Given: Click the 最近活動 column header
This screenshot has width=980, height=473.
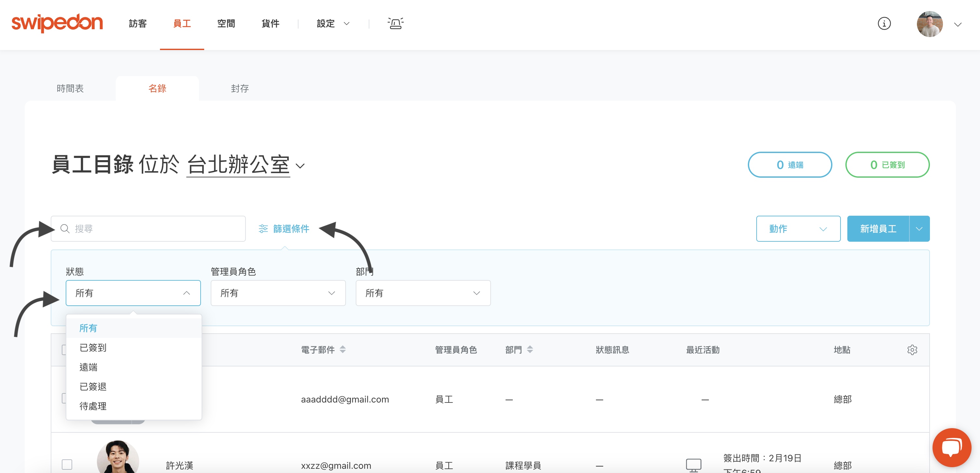Looking at the screenshot, I should [x=703, y=350].
